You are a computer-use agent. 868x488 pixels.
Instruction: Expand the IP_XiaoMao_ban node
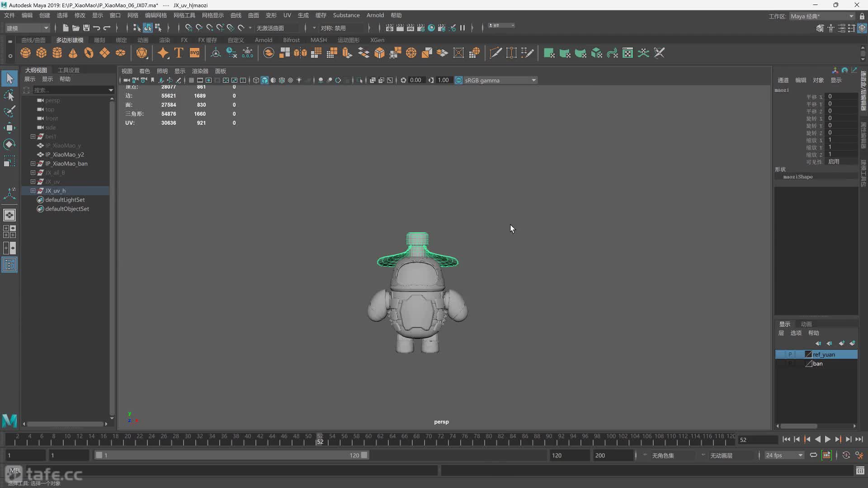[33, 163]
